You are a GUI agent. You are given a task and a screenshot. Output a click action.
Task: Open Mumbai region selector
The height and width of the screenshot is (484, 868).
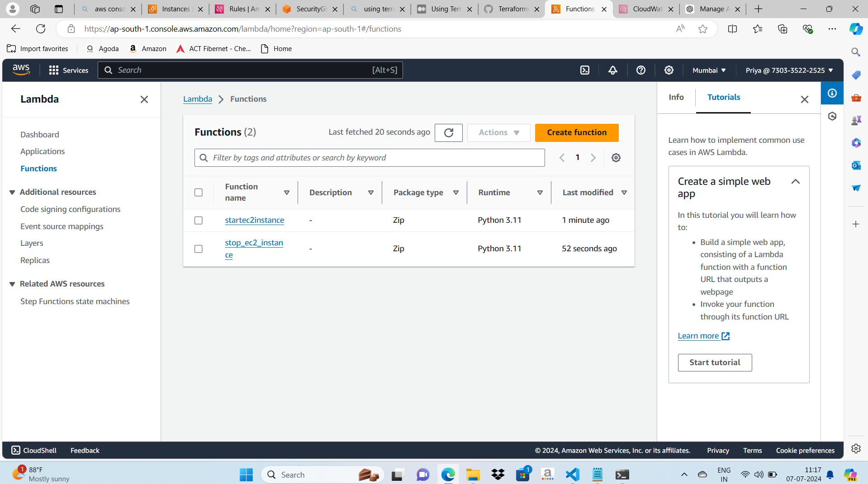[x=709, y=70]
